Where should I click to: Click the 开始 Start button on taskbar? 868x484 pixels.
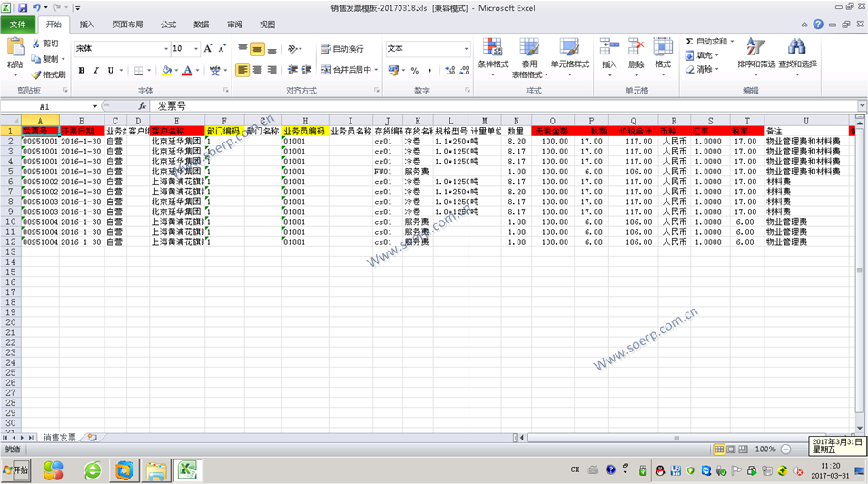point(15,470)
